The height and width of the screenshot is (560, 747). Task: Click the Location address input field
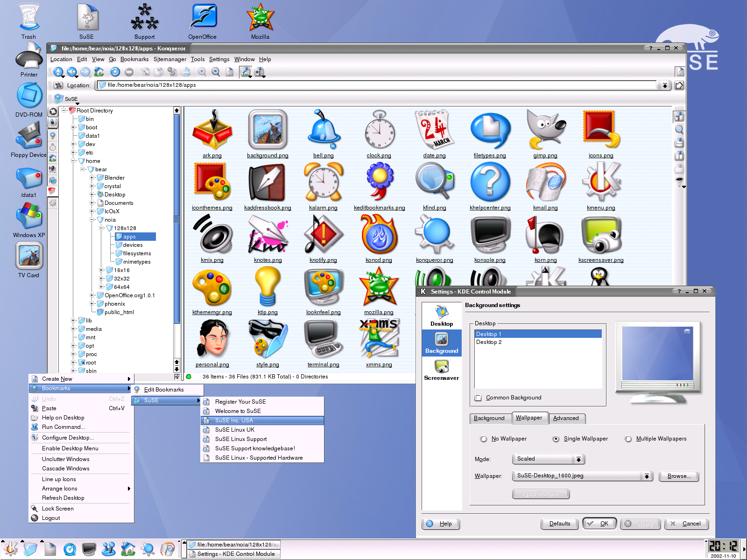(x=376, y=85)
